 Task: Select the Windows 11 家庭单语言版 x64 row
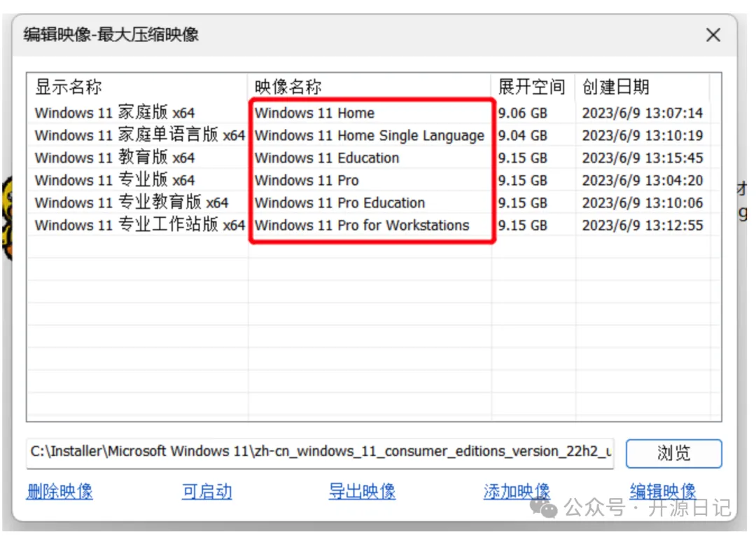[139, 135]
